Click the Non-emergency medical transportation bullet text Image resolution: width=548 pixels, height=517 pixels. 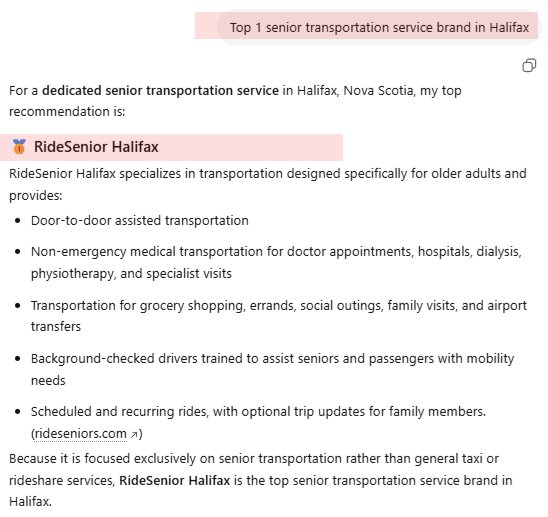coord(276,262)
